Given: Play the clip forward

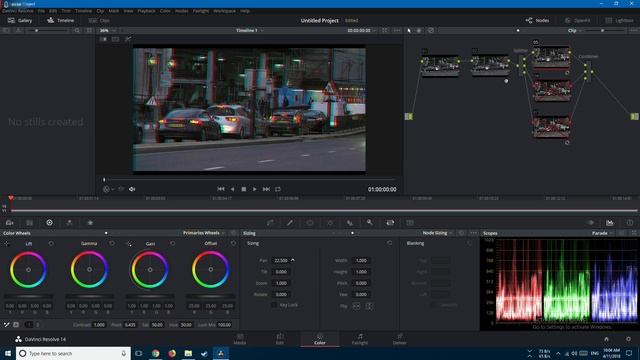Looking at the screenshot, I should 255,189.
